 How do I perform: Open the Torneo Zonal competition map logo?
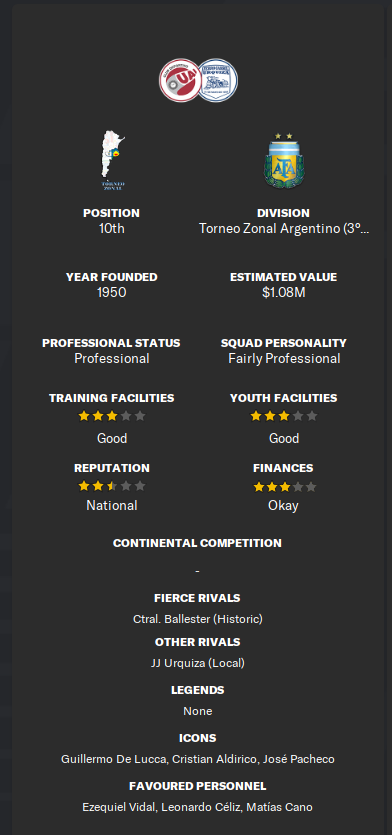[x=112, y=160]
